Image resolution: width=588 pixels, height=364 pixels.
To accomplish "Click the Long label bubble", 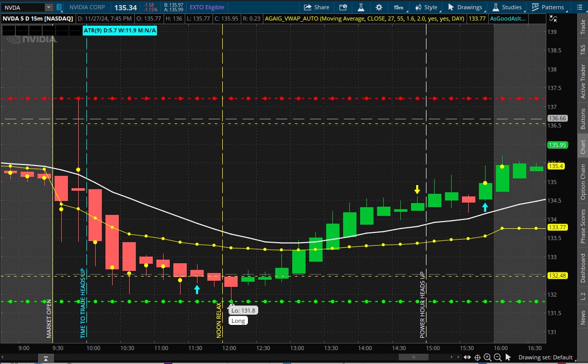I will 238,321.
